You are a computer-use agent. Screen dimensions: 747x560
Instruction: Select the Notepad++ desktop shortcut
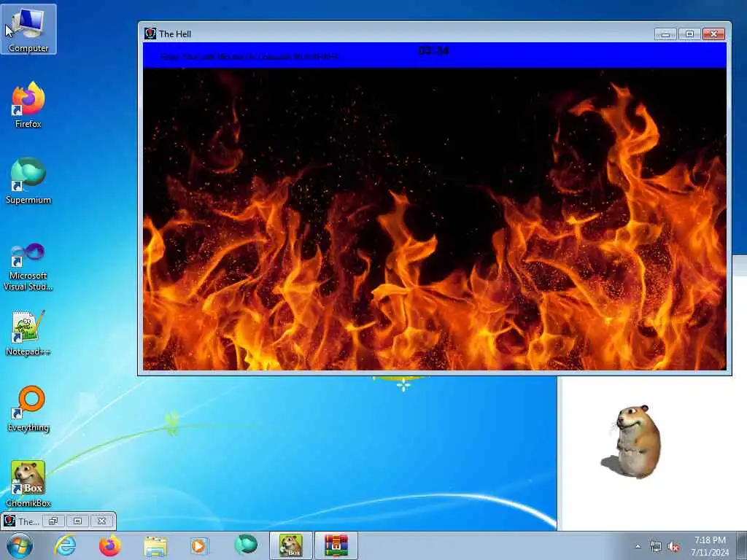point(28,332)
